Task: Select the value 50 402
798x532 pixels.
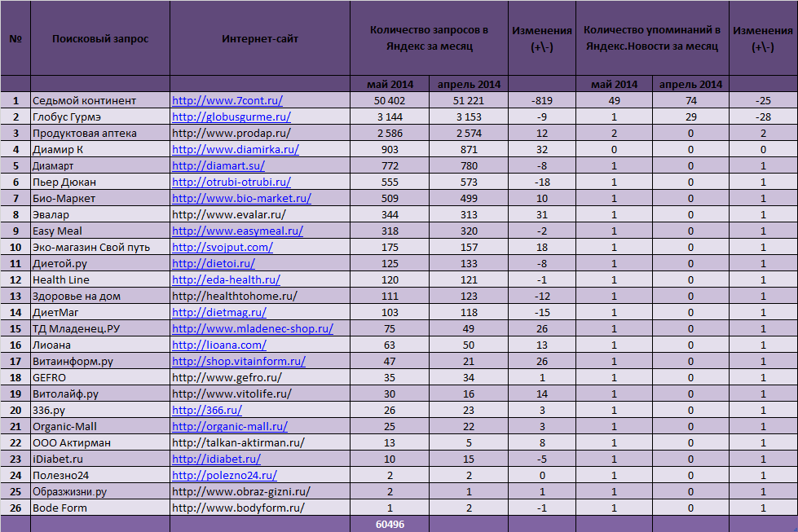Action: tap(390, 101)
